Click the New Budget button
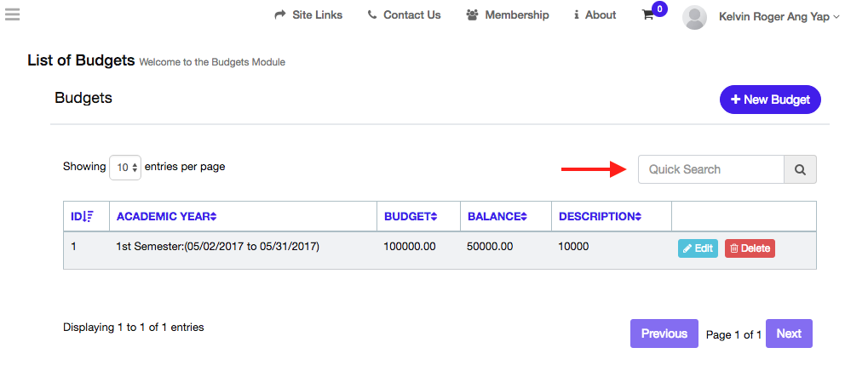This screenshot has height=382, width=868. [770, 100]
